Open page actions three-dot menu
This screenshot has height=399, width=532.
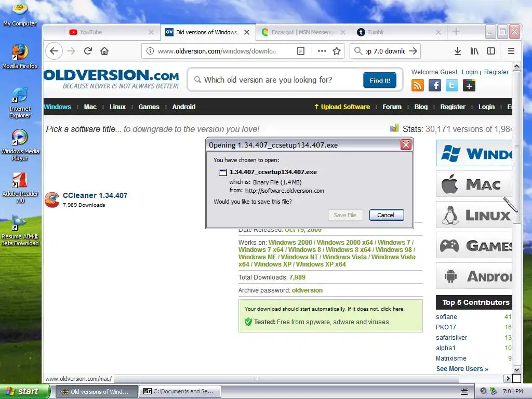pos(322,51)
